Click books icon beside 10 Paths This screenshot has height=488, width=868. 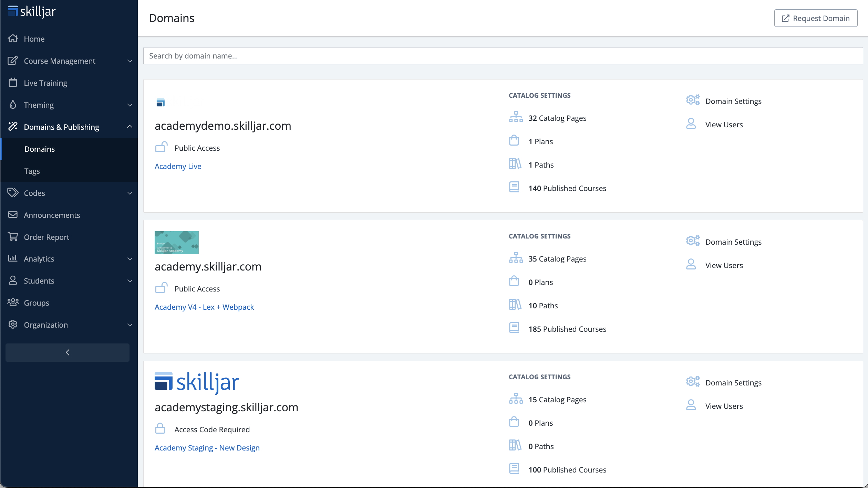515,305
